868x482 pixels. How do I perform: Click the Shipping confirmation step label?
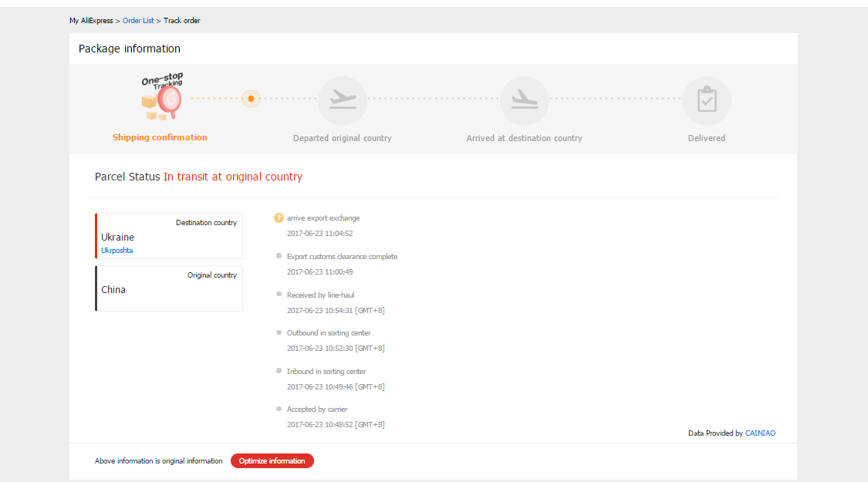[160, 137]
